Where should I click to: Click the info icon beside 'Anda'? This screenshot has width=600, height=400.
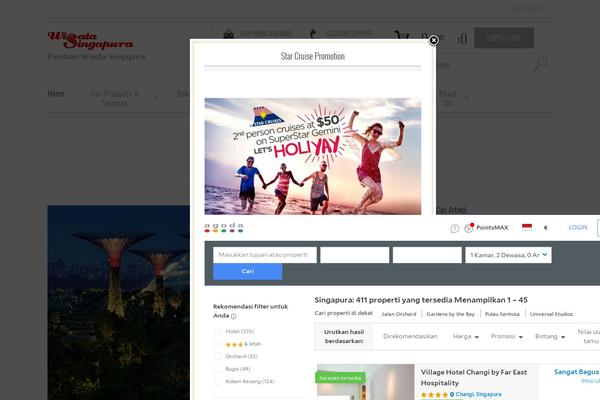click(233, 316)
